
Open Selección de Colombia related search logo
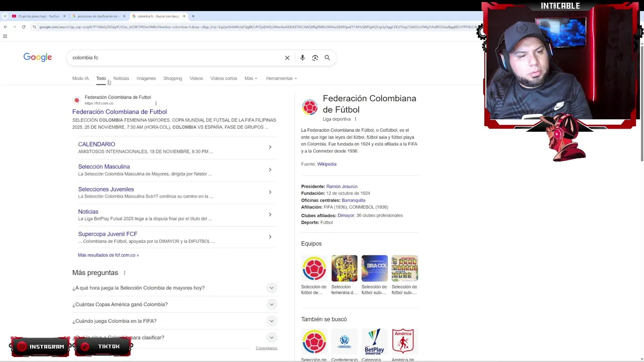(x=314, y=341)
